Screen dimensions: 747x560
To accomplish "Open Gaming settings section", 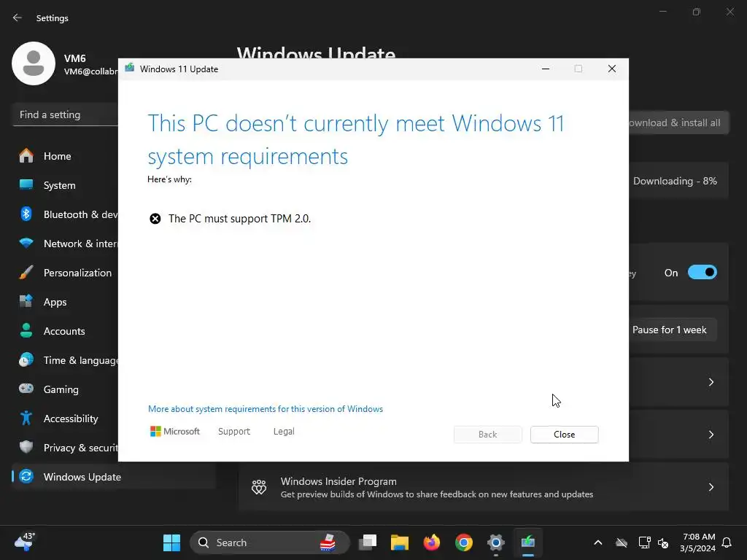I will click(61, 389).
